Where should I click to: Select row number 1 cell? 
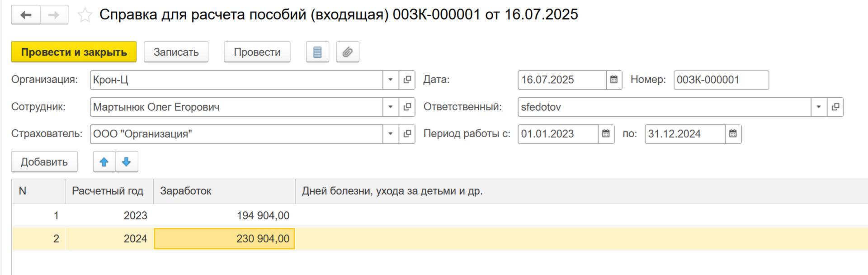(x=38, y=215)
